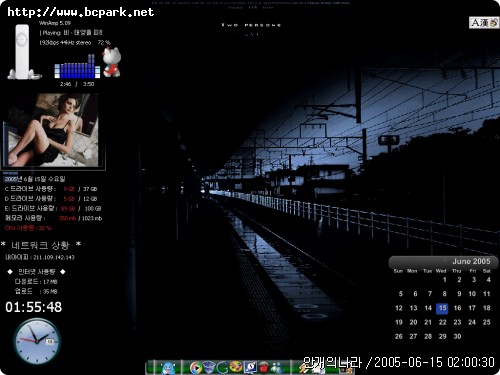Click the analog clock widget
Image resolution: width=500 pixels, height=375 pixels.
(x=37, y=341)
